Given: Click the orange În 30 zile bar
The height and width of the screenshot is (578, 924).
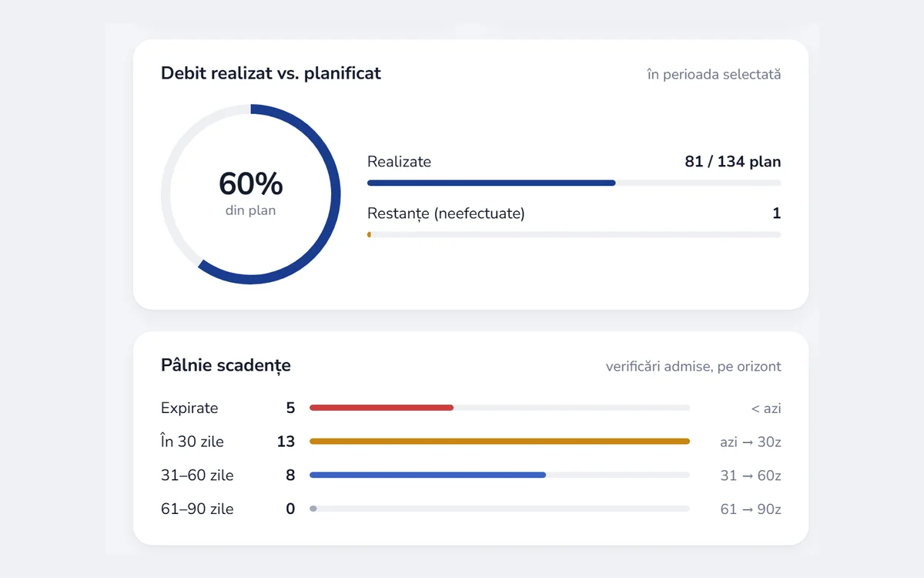Looking at the screenshot, I should (x=500, y=442).
